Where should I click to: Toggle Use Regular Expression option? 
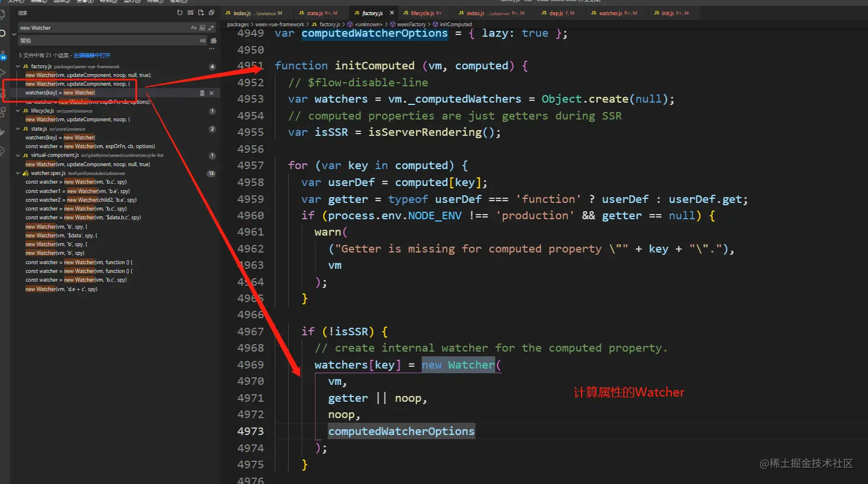(x=211, y=28)
